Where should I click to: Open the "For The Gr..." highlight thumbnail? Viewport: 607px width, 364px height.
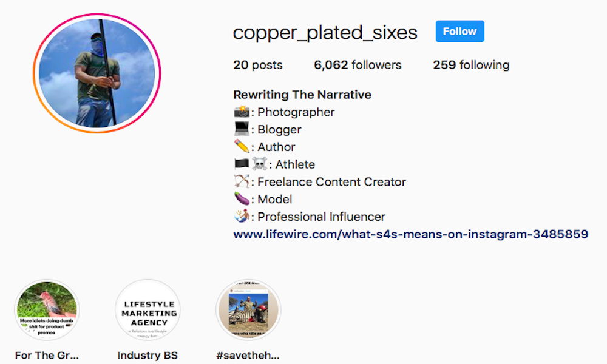point(47,311)
